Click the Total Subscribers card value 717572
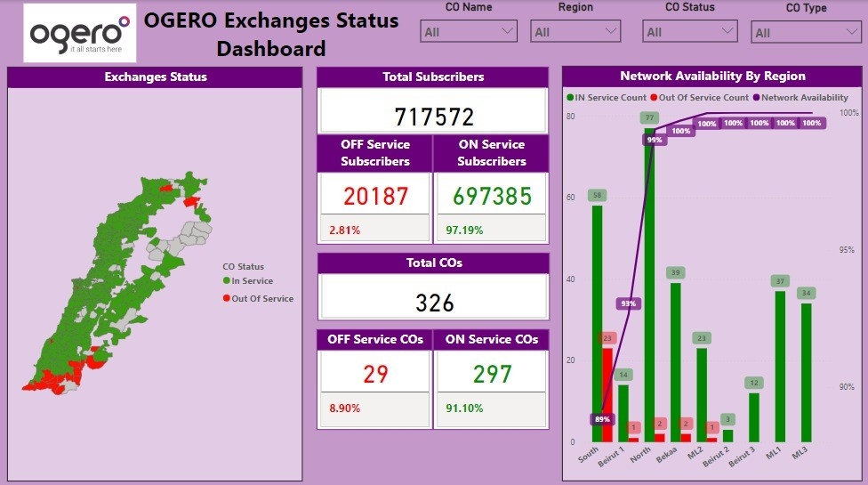868x485 pixels. [x=434, y=116]
